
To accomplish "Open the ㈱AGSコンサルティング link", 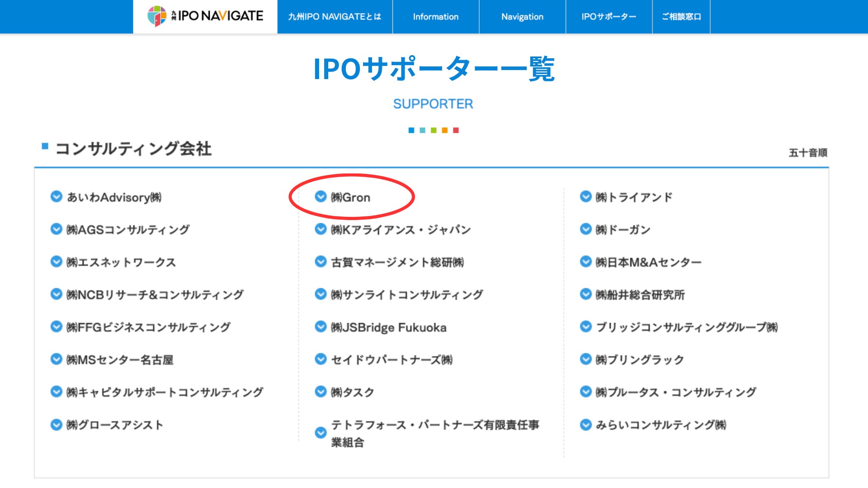I will pos(128,230).
